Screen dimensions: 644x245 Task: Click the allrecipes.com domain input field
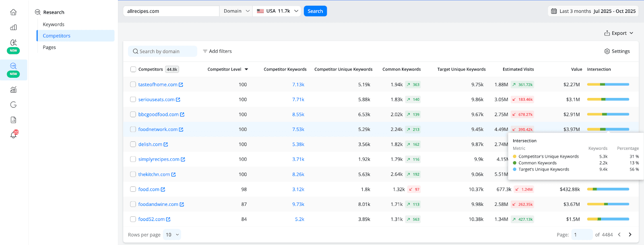(x=171, y=11)
